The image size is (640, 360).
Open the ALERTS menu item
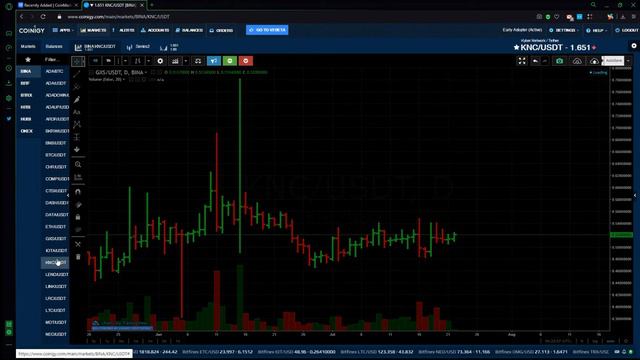coord(124,30)
